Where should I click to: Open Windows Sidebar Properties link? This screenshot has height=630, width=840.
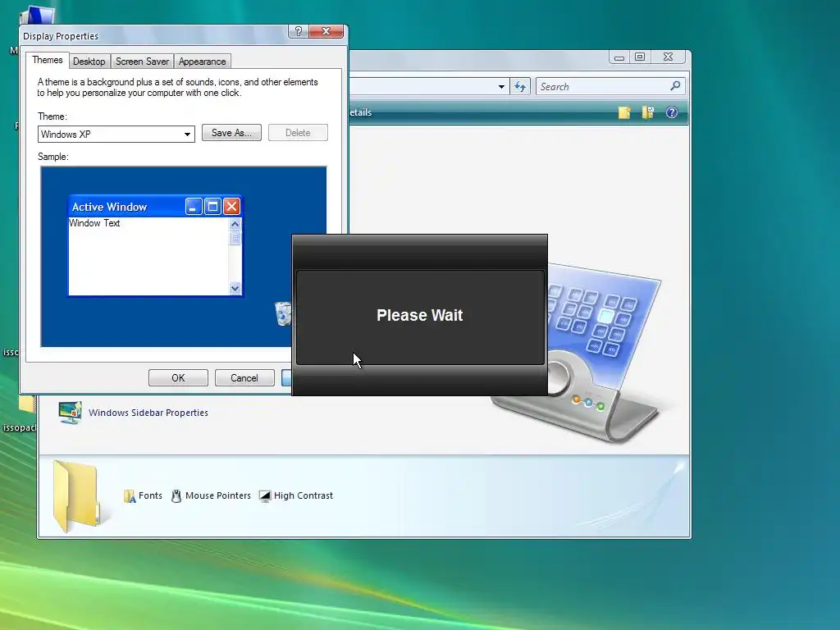[x=148, y=413]
